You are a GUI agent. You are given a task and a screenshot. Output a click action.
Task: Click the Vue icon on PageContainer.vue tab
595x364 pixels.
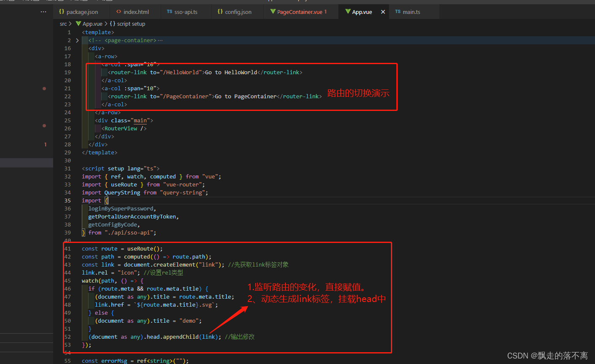point(273,12)
